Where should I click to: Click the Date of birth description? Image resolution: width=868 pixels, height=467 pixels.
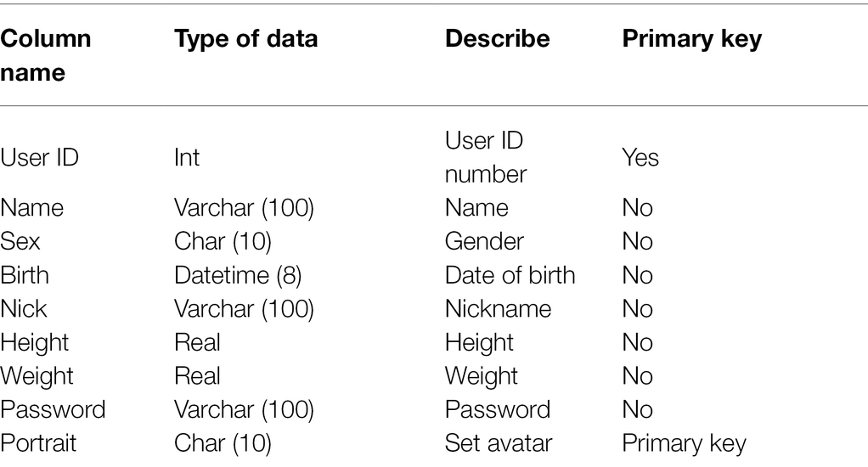pos(510,276)
